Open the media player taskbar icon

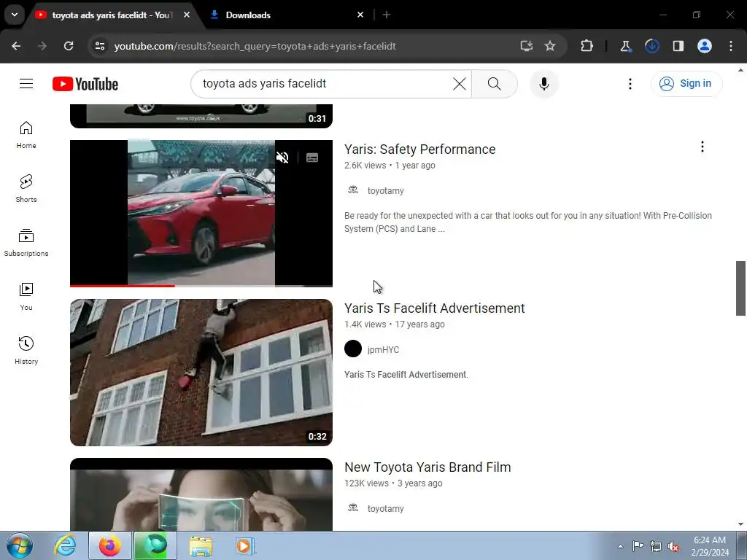245,545
